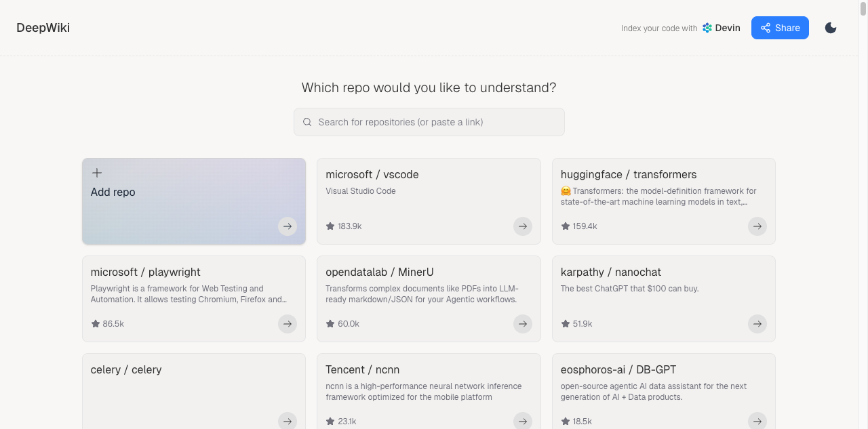This screenshot has width=868, height=429.
Task: Click the MinerU PDF-to-markdown description
Action: 422,294
